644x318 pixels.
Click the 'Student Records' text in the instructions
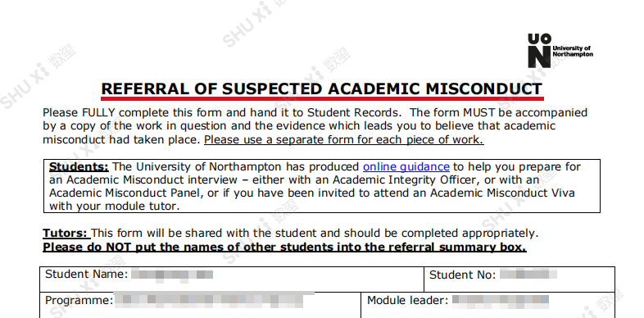tap(353, 112)
